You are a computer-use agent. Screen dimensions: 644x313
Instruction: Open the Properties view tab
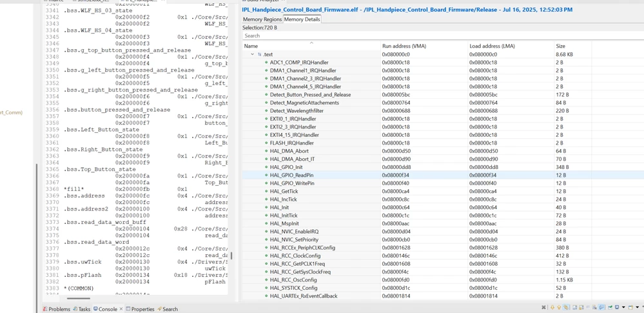coord(140,309)
